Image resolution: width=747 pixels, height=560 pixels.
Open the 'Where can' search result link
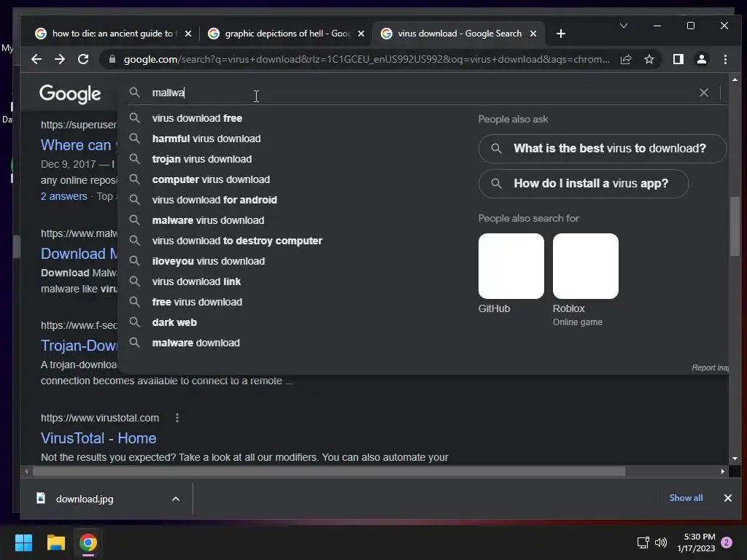pyautogui.click(x=76, y=145)
